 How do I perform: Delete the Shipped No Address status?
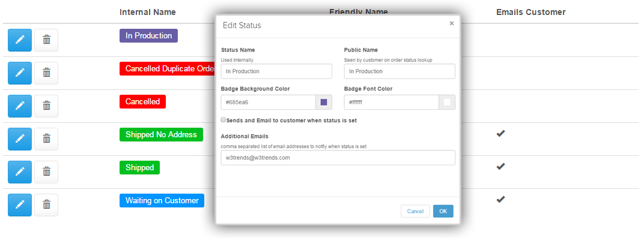pyautogui.click(x=46, y=139)
